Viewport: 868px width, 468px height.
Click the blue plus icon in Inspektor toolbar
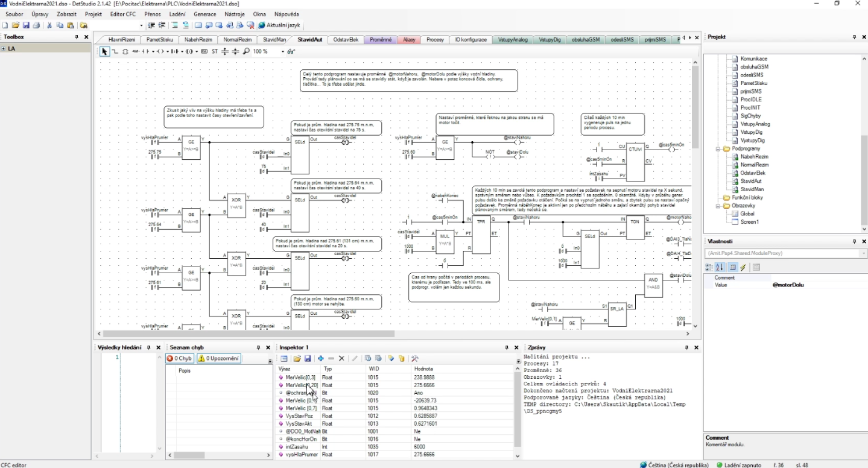[321, 359]
